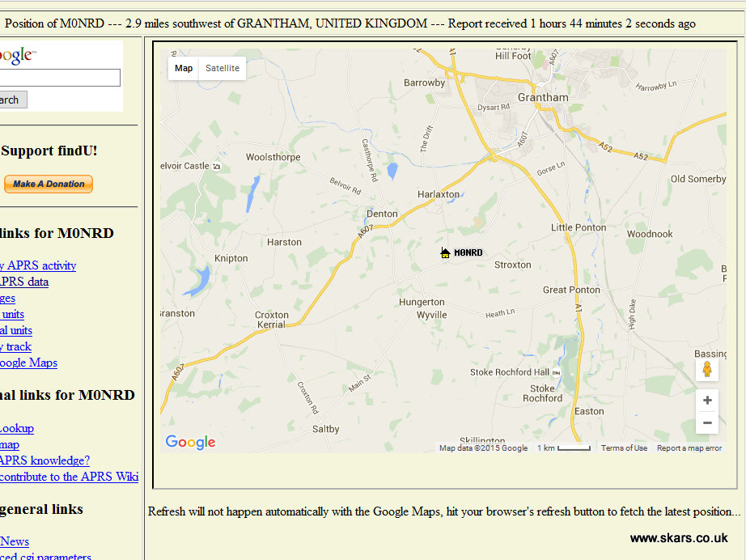Click the Easton label on map
The image size is (746, 560).
point(589,411)
